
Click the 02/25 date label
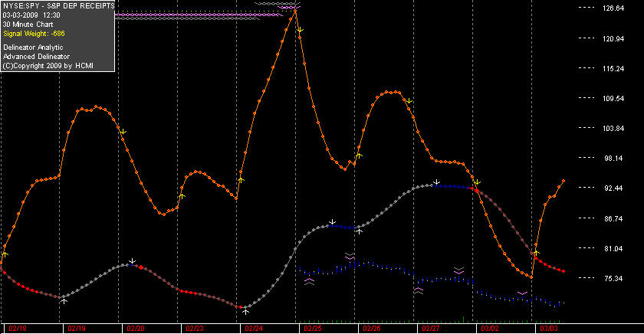pyautogui.click(x=313, y=329)
